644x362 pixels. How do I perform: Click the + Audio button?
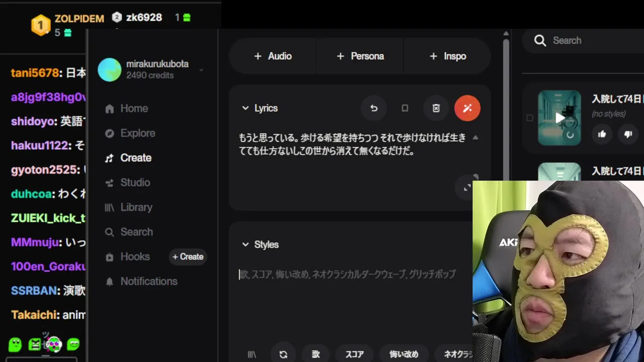[x=273, y=56]
